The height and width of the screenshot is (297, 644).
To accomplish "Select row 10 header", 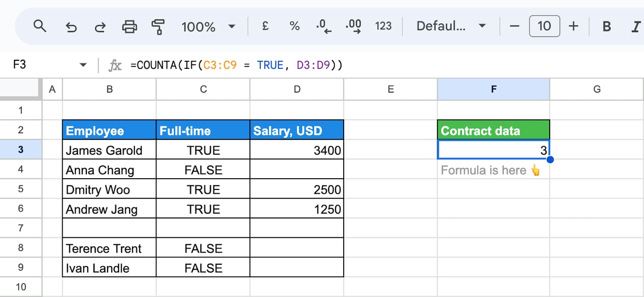I will [21, 287].
